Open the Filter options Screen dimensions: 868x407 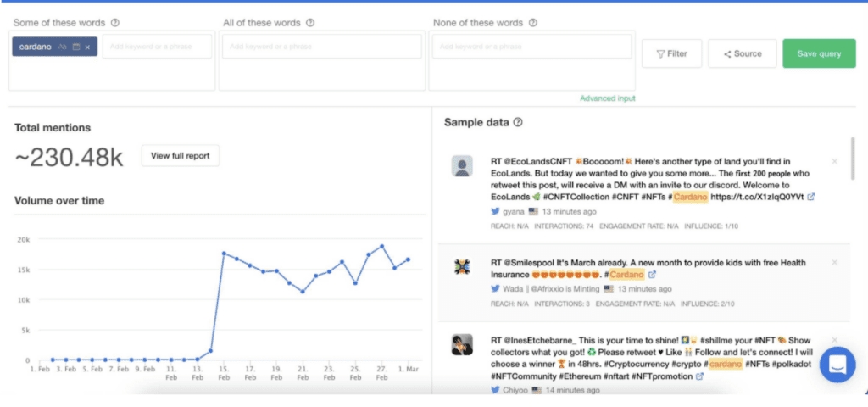coord(671,53)
